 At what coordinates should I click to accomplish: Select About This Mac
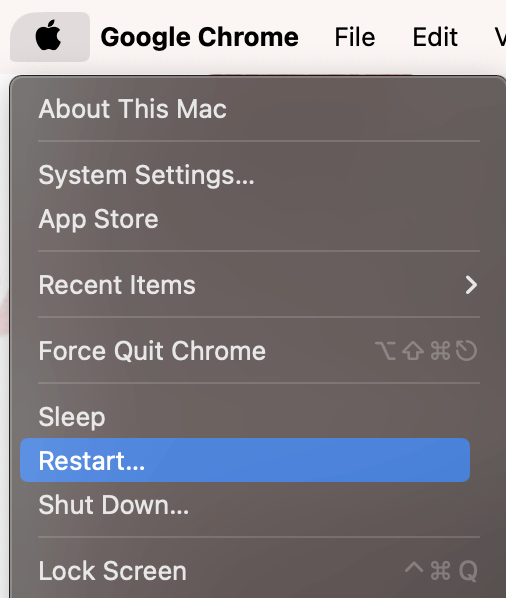pos(245,109)
